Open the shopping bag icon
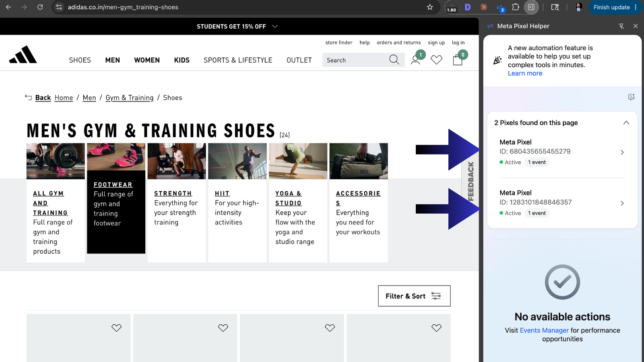Screen dimensions: 644x362 point(458,60)
